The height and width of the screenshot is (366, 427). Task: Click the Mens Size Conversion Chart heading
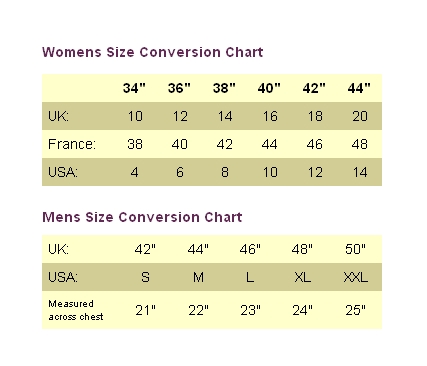click(142, 217)
